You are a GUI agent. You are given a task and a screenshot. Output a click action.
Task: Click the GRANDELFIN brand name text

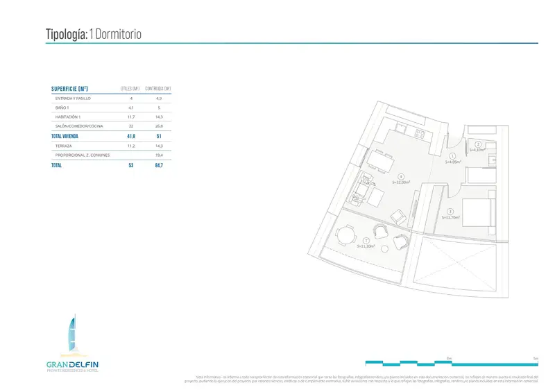[74, 364]
